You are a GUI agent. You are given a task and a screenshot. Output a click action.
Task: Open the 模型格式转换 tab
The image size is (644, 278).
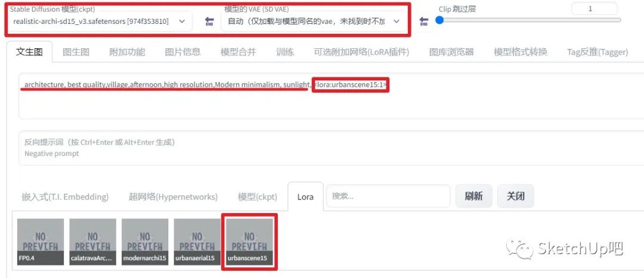(x=521, y=52)
